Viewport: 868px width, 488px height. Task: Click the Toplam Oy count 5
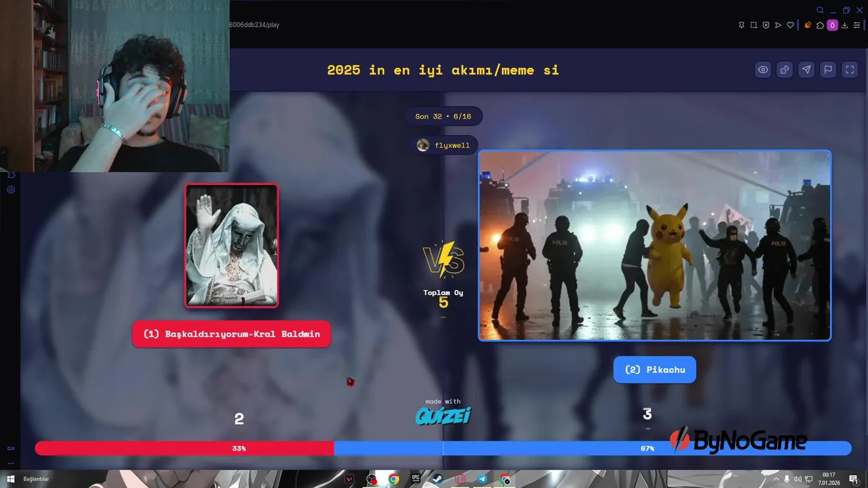click(x=443, y=302)
